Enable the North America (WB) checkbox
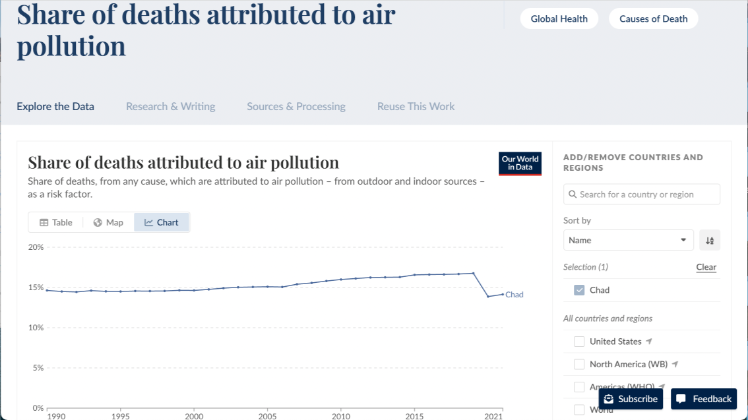The image size is (748, 420). point(579,364)
